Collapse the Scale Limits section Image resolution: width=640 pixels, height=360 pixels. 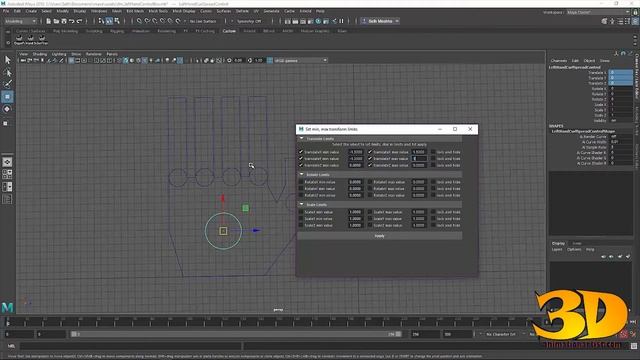coord(302,204)
